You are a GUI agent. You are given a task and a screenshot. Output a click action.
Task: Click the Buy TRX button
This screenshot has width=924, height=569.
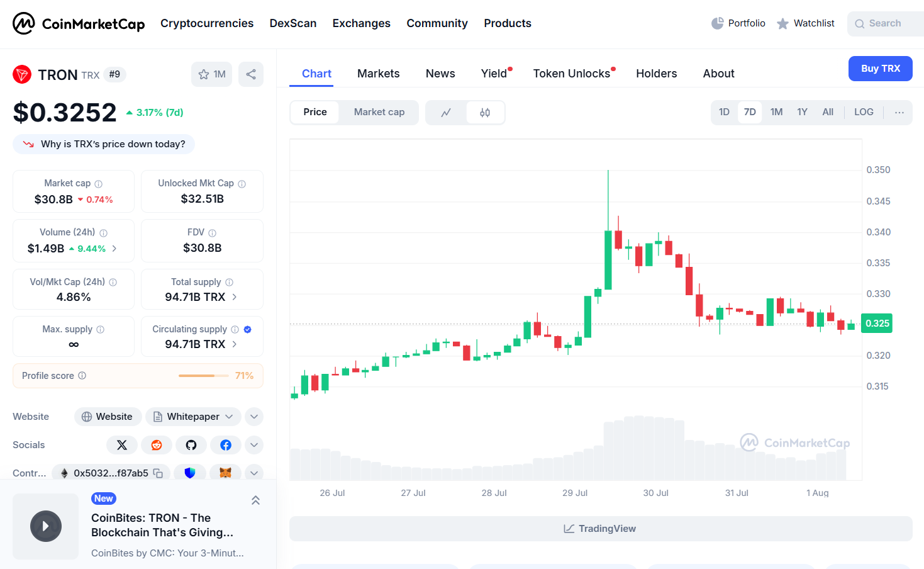880,69
